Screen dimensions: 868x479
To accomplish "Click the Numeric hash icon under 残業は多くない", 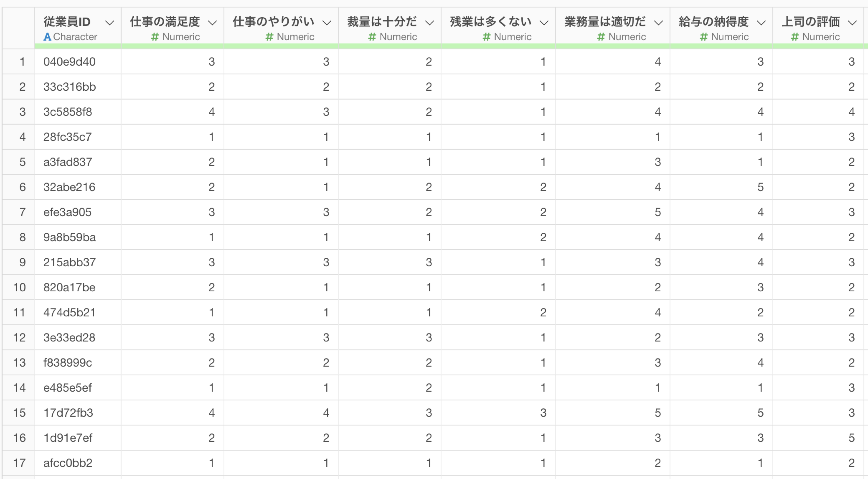I will pyautogui.click(x=487, y=37).
